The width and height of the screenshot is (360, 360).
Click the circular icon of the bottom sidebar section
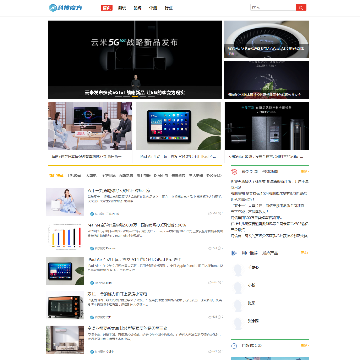coord(234,346)
